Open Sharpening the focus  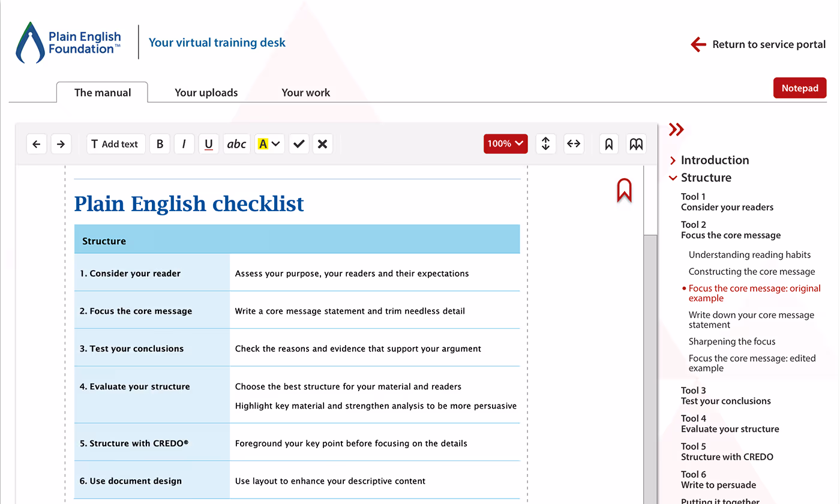[x=732, y=341]
